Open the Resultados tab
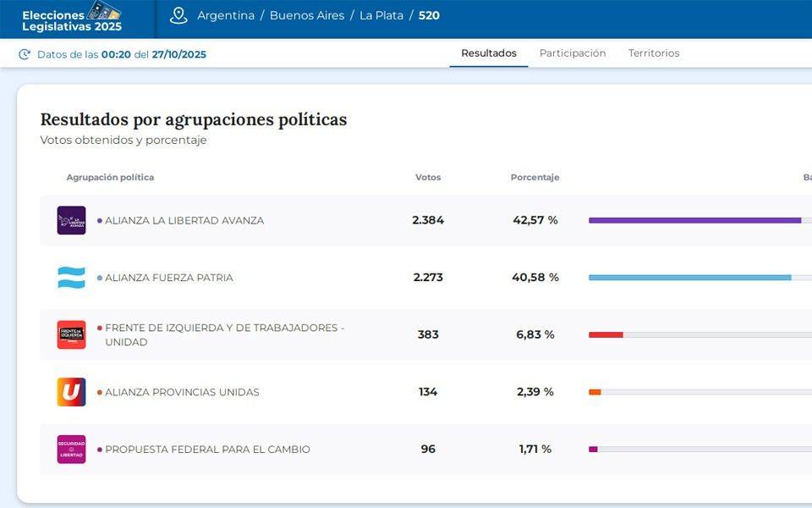The width and height of the screenshot is (812, 508). (488, 53)
